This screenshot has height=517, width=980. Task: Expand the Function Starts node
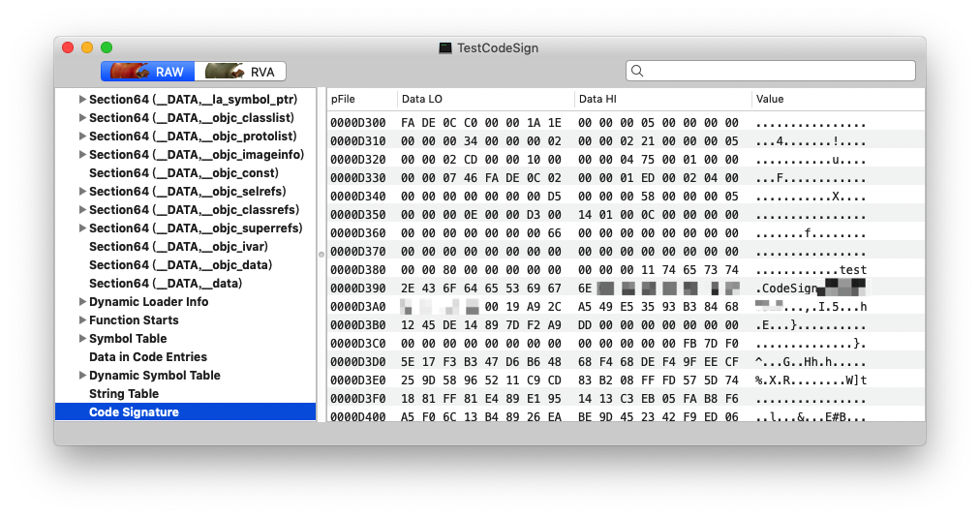coord(82,320)
